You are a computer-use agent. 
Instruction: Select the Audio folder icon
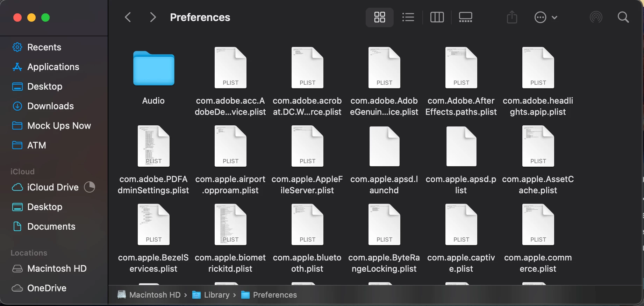[x=153, y=68]
